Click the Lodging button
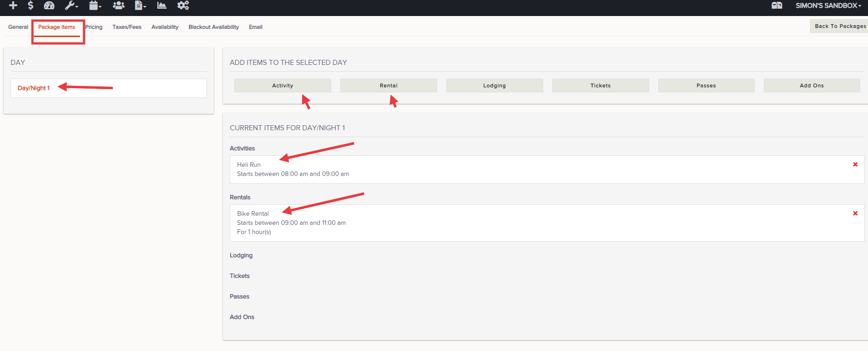 pos(495,85)
